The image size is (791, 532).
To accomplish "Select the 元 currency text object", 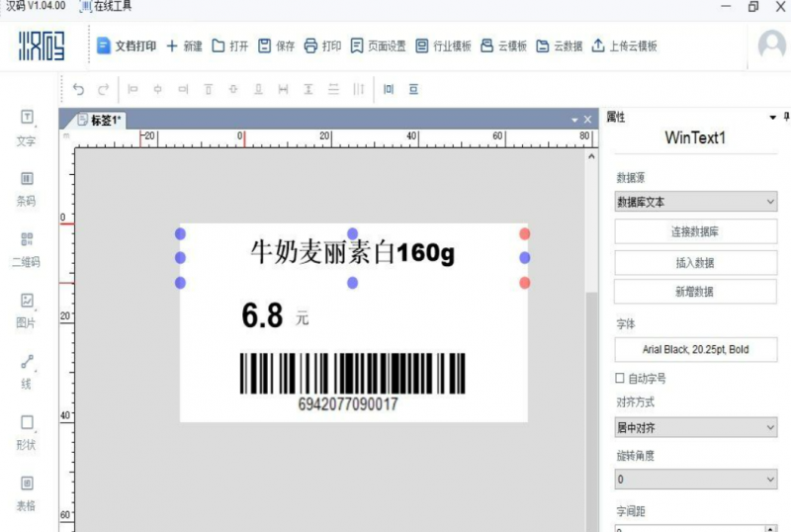I will coord(303,318).
